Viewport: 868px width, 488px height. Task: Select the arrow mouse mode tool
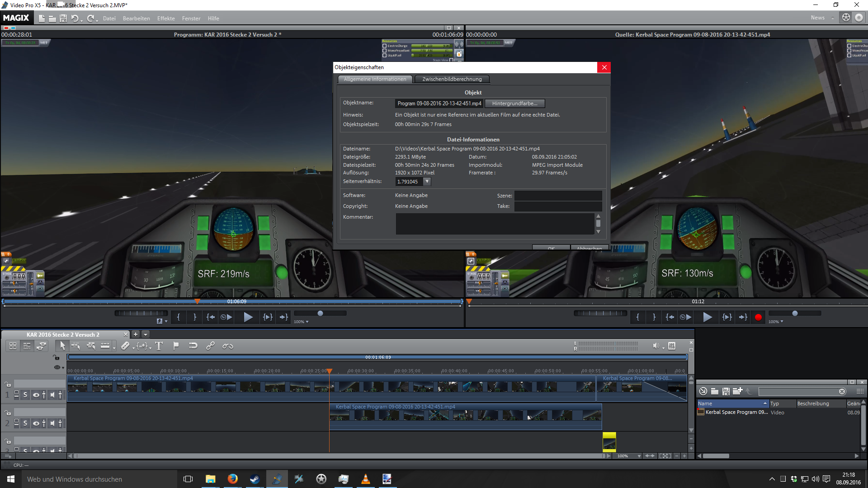tap(62, 346)
